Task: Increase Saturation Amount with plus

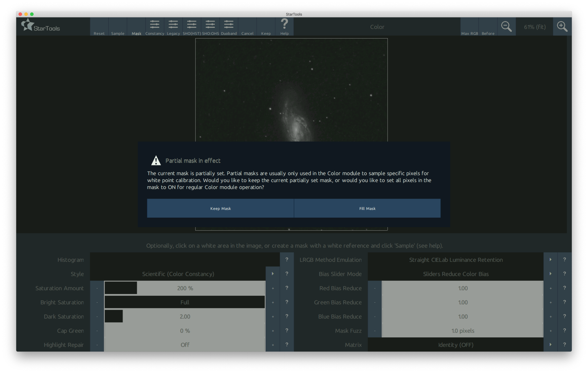Action: (273, 288)
